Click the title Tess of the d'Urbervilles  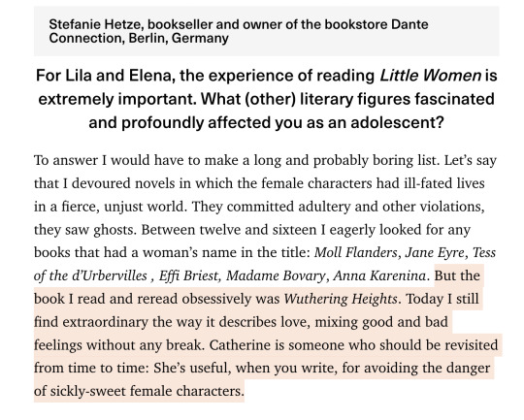(265, 264)
